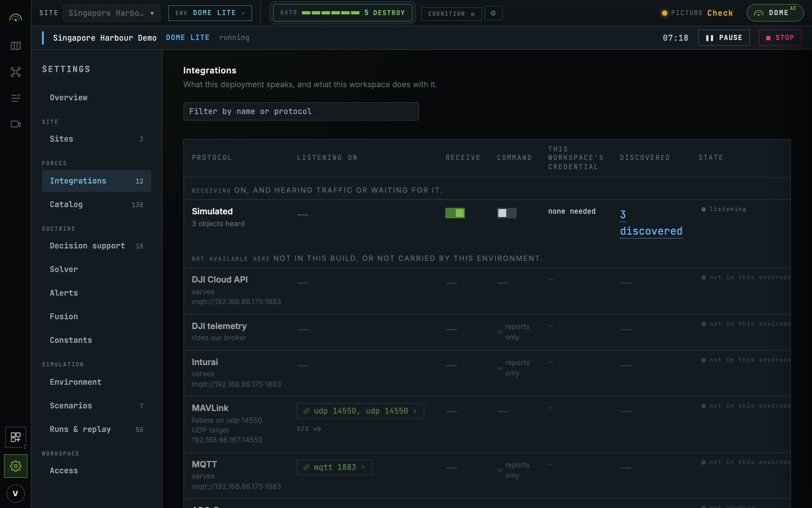Open the settings gear in sidebar
This screenshot has width=812, height=508.
[x=15, y=466]
